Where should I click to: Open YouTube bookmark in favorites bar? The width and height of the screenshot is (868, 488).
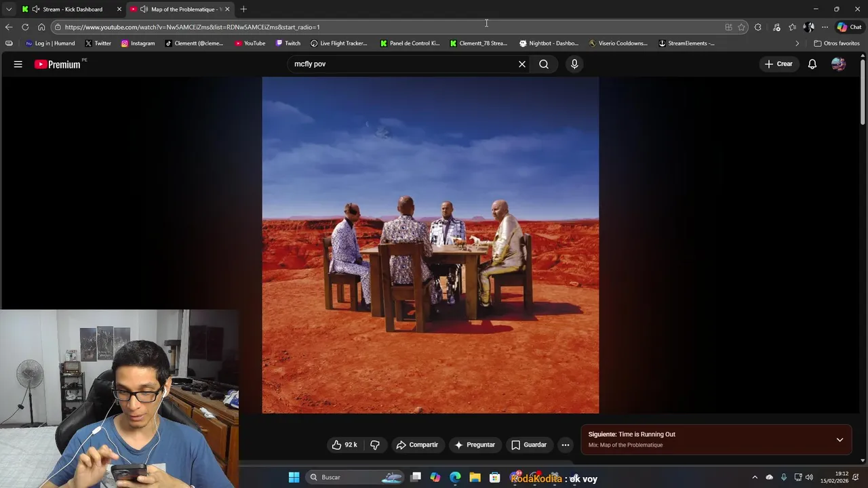250,43
